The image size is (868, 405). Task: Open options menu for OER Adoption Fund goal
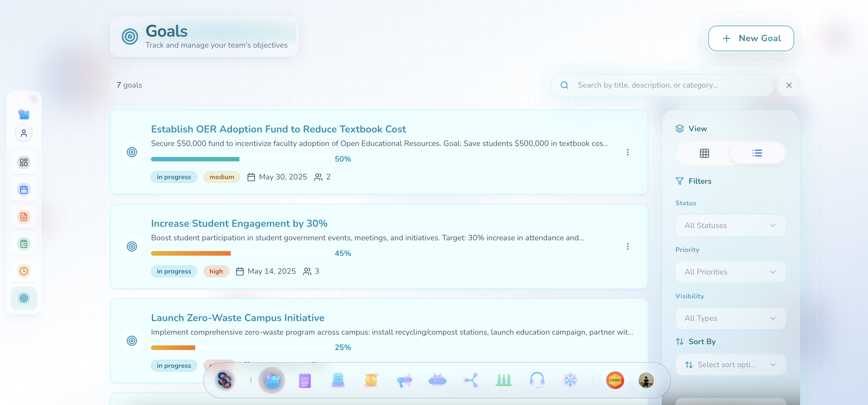pyautogui.click(x=627, y=152)
